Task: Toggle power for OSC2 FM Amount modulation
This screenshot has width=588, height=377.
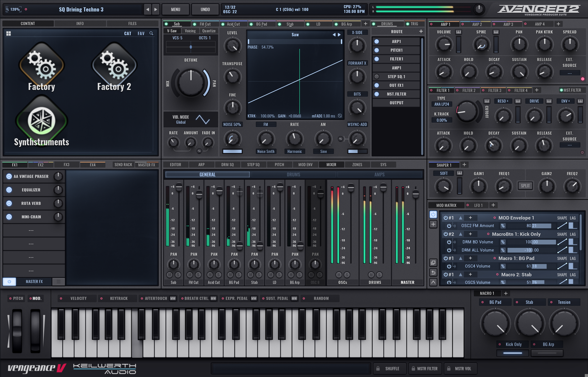Action: coord(449,226)
